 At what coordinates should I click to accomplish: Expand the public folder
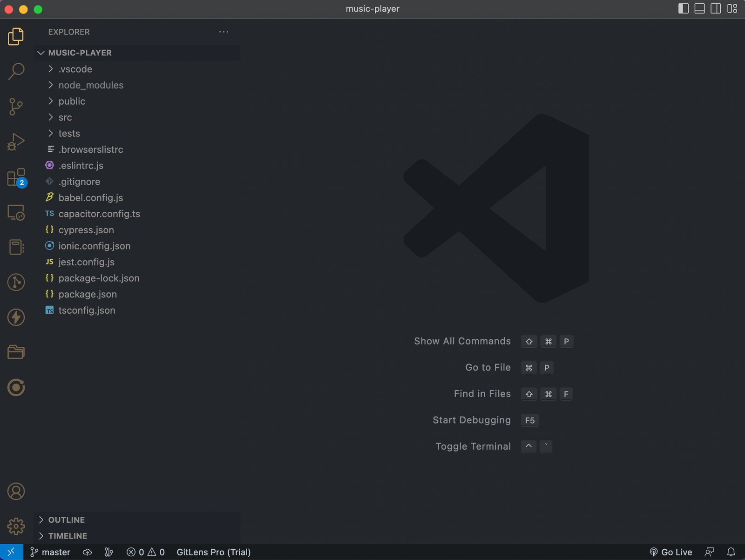137,101
